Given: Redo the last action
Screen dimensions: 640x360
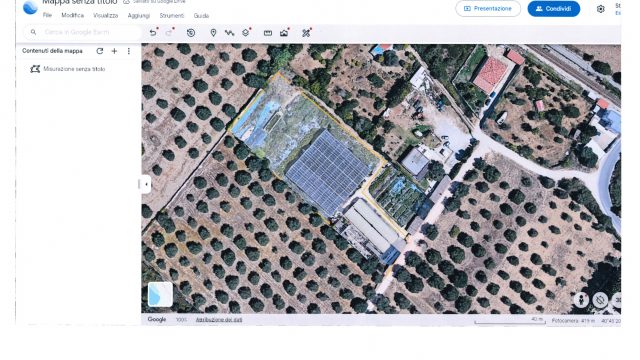Looking at the screenshot, I should click(169, 33).
